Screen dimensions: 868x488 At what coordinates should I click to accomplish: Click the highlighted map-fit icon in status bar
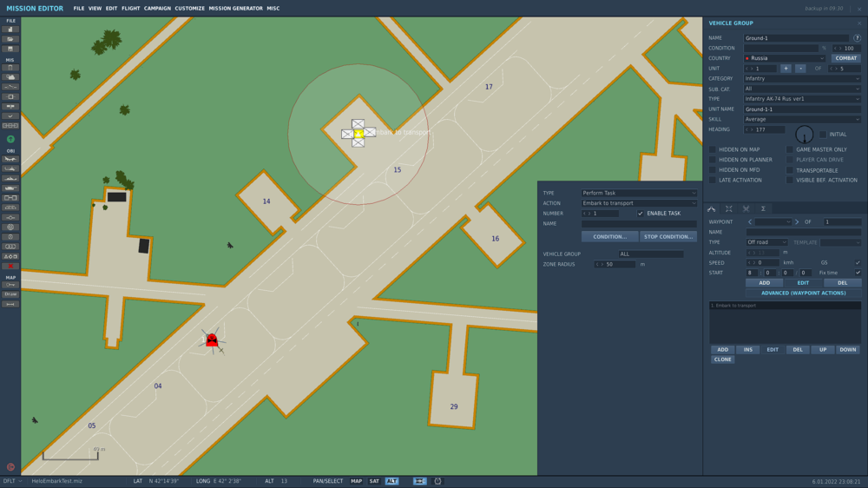click(x=419, y=481)
